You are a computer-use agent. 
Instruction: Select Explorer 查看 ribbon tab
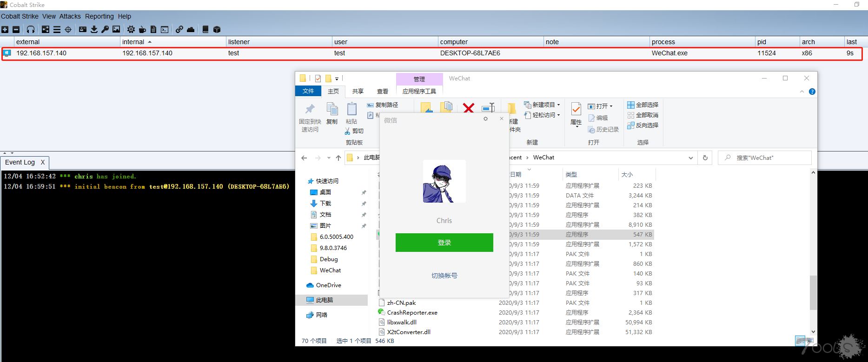point(383,92)
